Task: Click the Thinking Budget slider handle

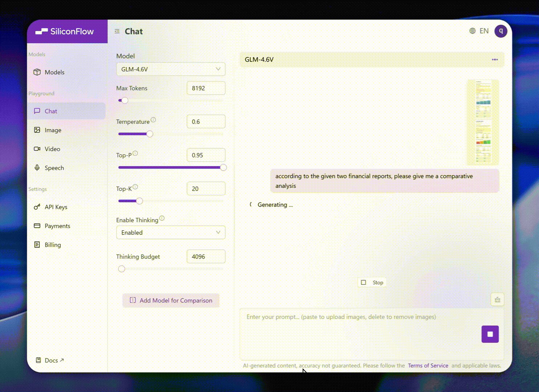Action: click(x=122, y=269)
